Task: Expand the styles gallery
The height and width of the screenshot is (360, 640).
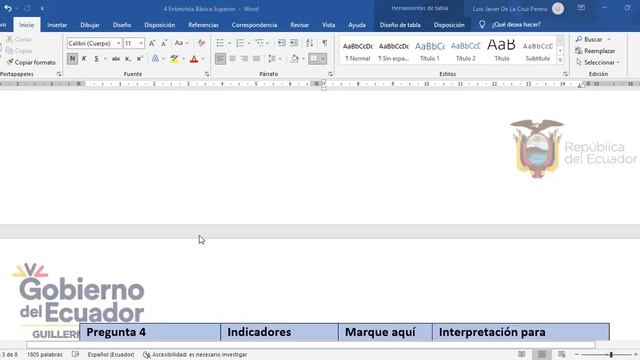Action: 560,60
